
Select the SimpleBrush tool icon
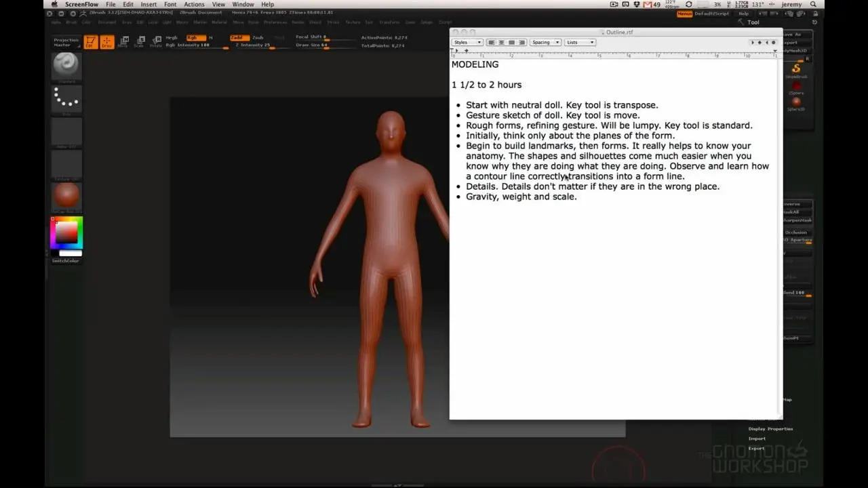coord(796,70)
